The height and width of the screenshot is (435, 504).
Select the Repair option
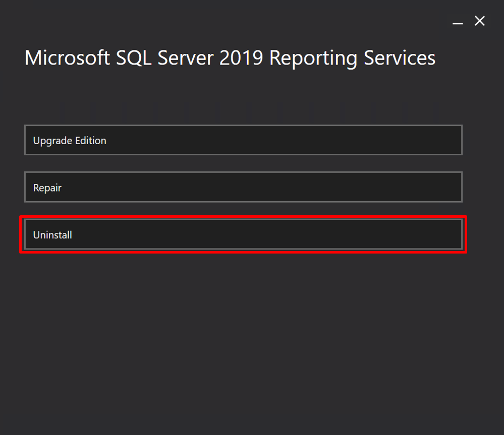(243, 187)
